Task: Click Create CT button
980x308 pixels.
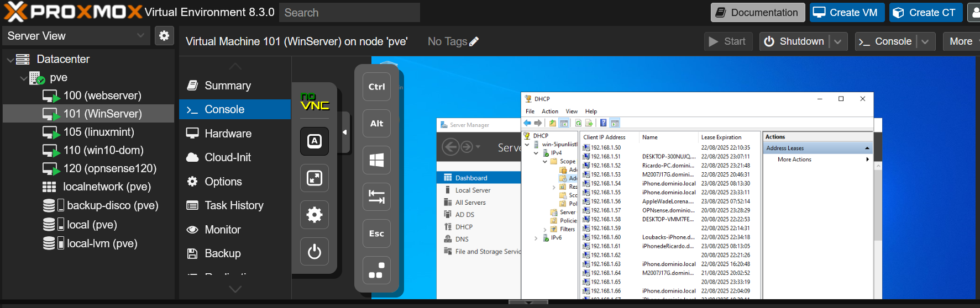Action: click(x=926, y=13)
